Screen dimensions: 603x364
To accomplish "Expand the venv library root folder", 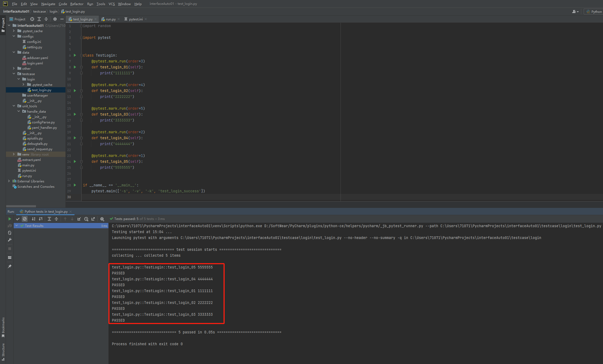I will (x=14, y=154).
